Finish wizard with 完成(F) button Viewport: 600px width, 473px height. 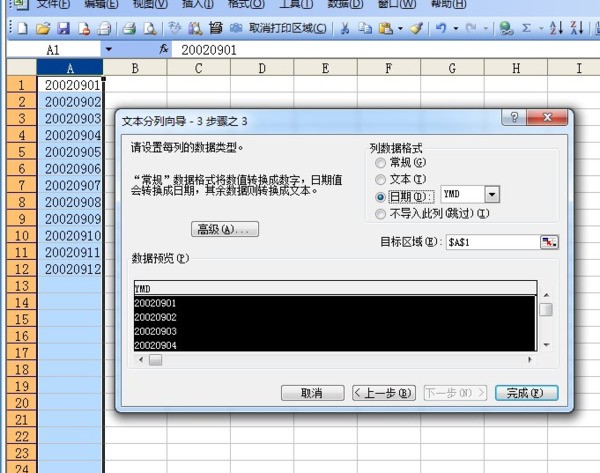(527, 393)
